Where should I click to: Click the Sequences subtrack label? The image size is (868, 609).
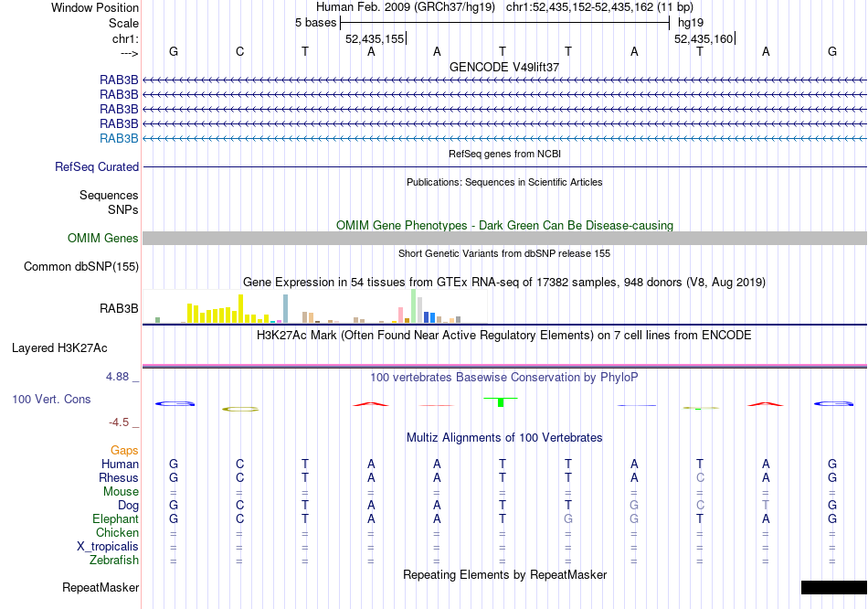[x=109, y=195]
